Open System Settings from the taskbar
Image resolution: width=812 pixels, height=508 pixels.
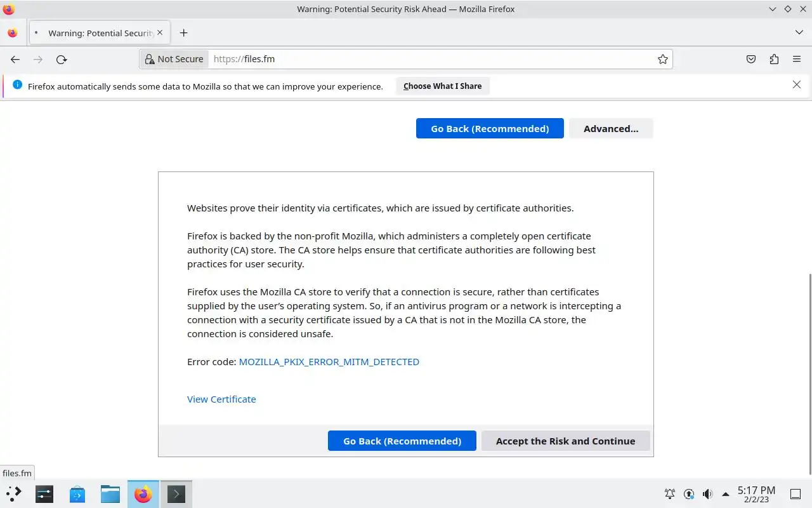44,493
